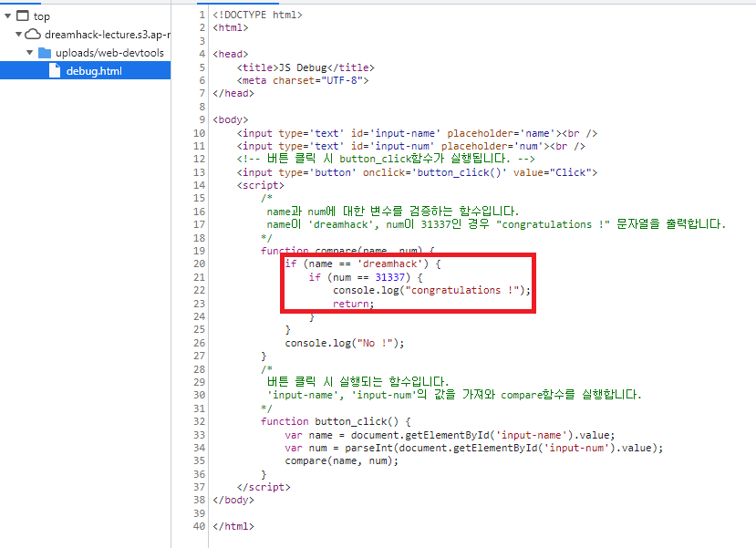The width and height of the screenshot is (756, 548).
Task: Set breakpoint on line number 21
Action: coord(199,277)
